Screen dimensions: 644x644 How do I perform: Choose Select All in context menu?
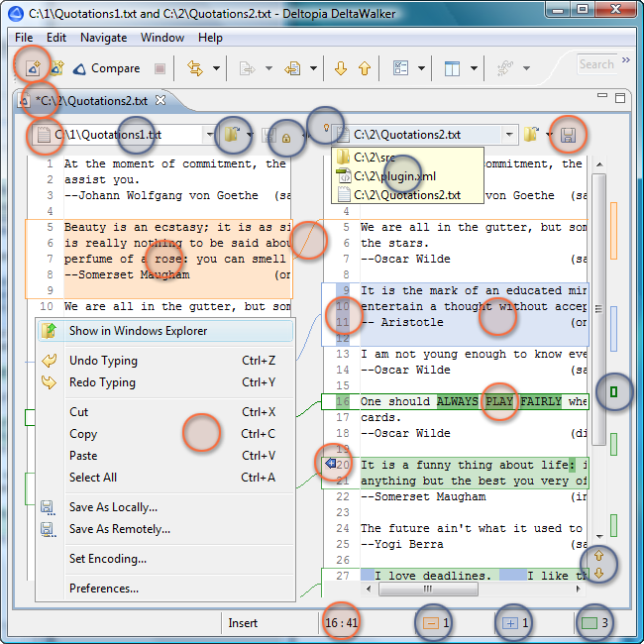click(165, 478)
